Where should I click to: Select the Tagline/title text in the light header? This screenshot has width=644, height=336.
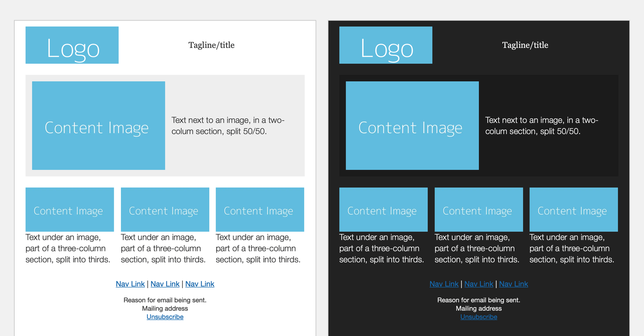click(211, 45)
